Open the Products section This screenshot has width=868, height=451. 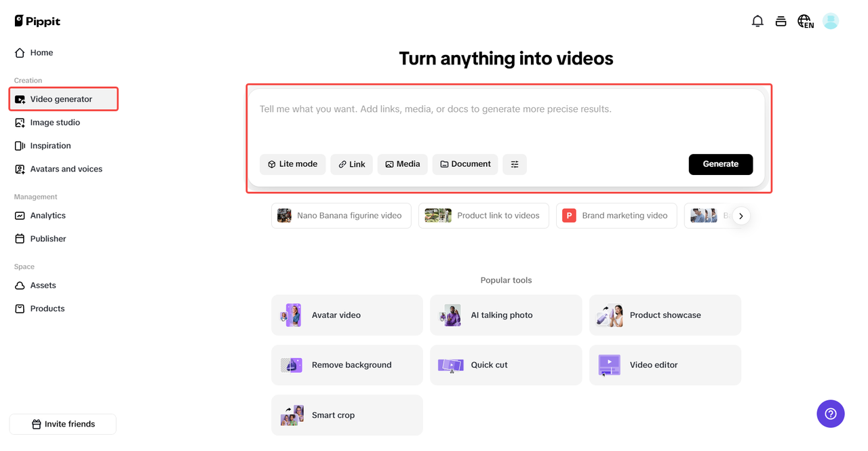tap(47, 308)
